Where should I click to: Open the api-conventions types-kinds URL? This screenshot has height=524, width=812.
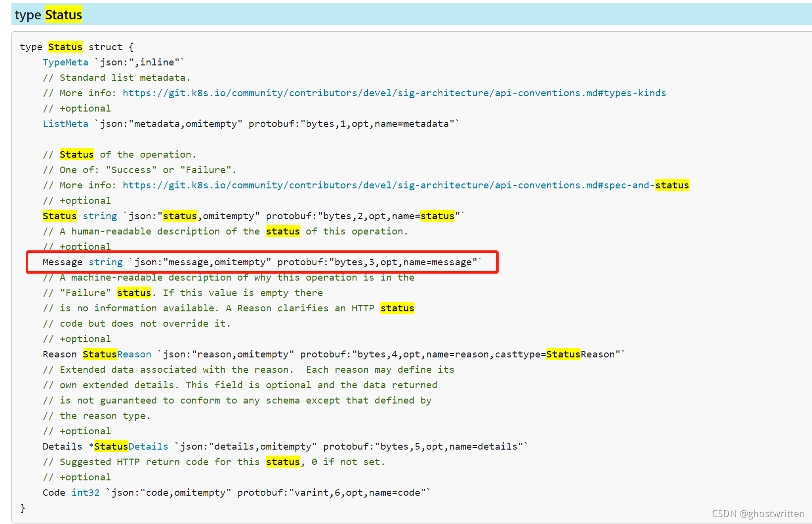(394, 93)
